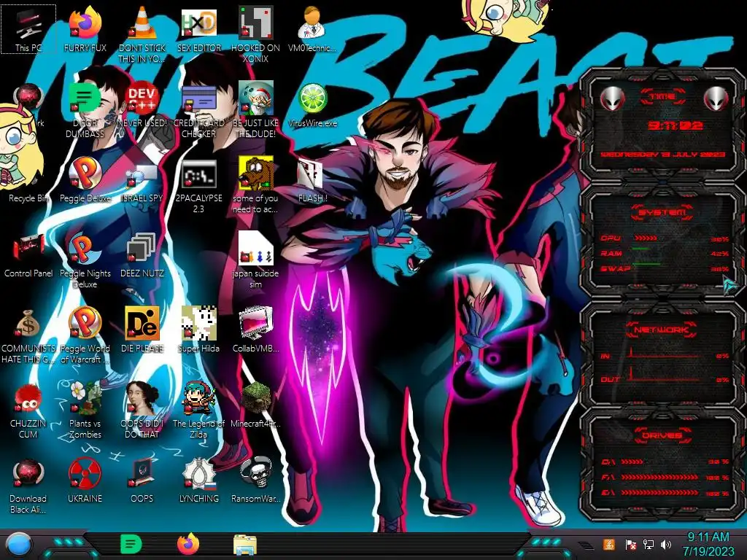Launch Plants vs Zombies
The image size is (747, 560).
tap(85, 411)
